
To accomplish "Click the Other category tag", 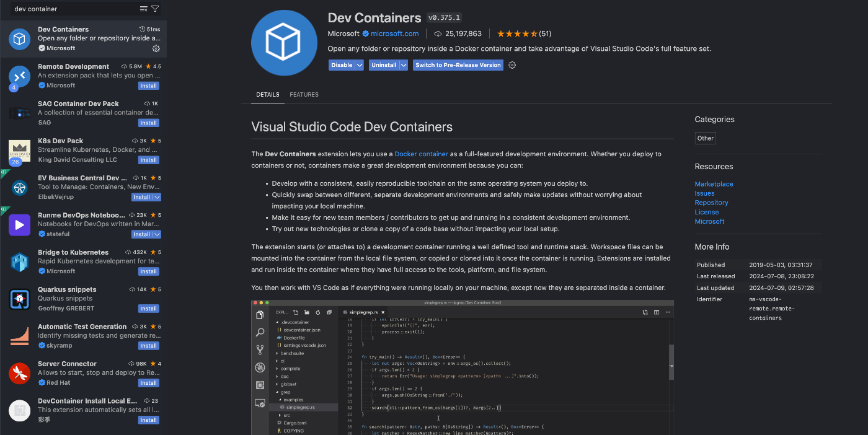I will point(705,138).
